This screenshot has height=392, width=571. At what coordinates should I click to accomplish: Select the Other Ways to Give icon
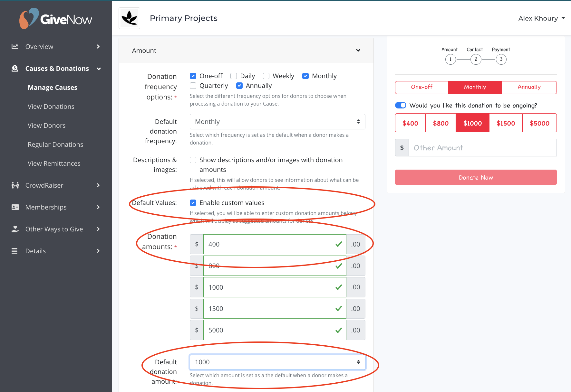(15, 229)
